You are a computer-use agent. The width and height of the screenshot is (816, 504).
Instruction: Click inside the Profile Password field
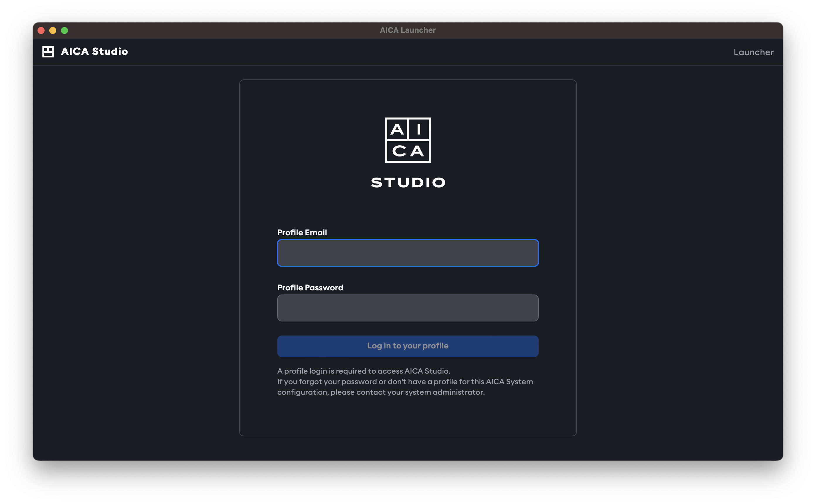[x=408, y=308]
